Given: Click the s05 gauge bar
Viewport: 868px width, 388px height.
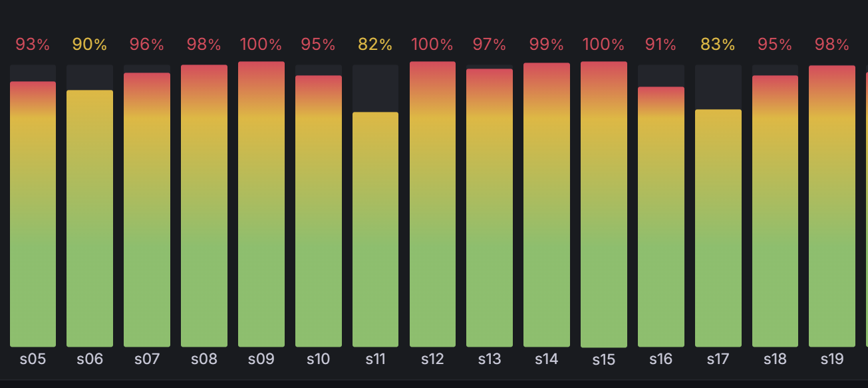Looking at the screenshot, I should click(33, 213).
